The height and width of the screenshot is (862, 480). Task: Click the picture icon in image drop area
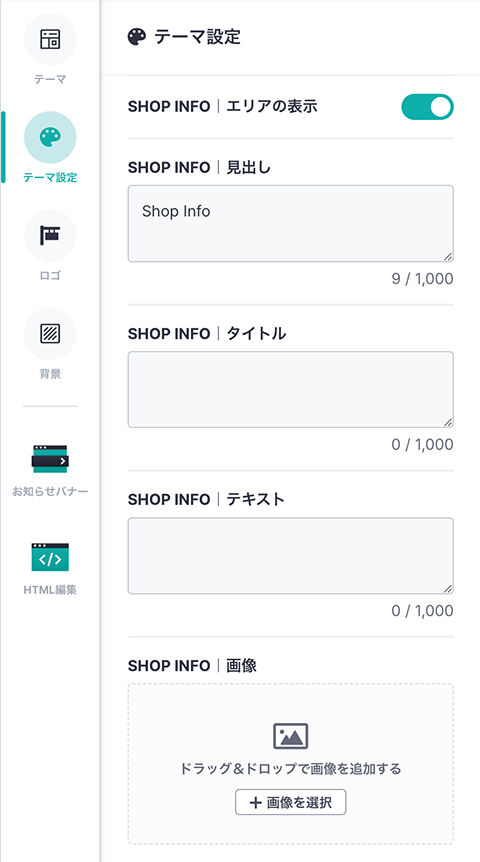(291, 736)
